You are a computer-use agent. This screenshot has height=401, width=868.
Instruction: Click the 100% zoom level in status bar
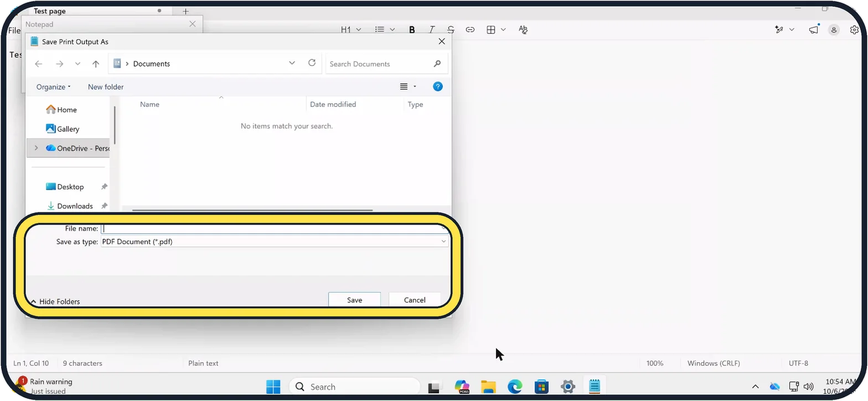coord(655,363)
